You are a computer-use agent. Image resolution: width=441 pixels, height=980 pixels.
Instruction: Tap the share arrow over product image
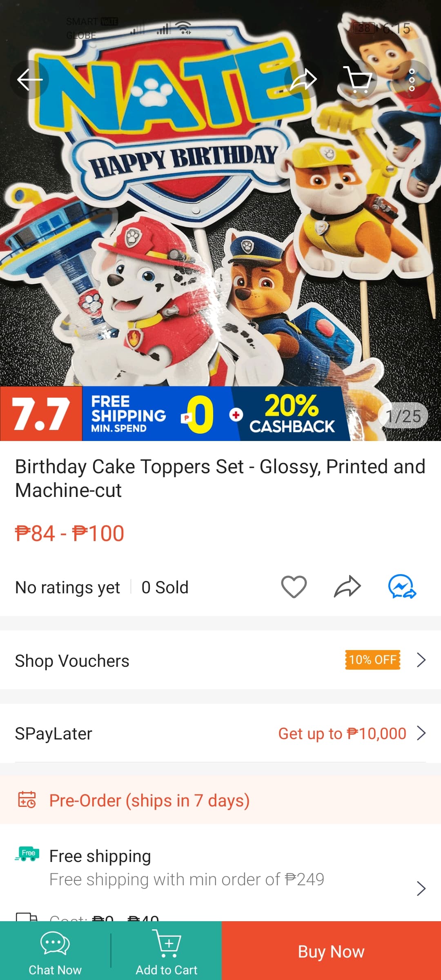(303, 79)
